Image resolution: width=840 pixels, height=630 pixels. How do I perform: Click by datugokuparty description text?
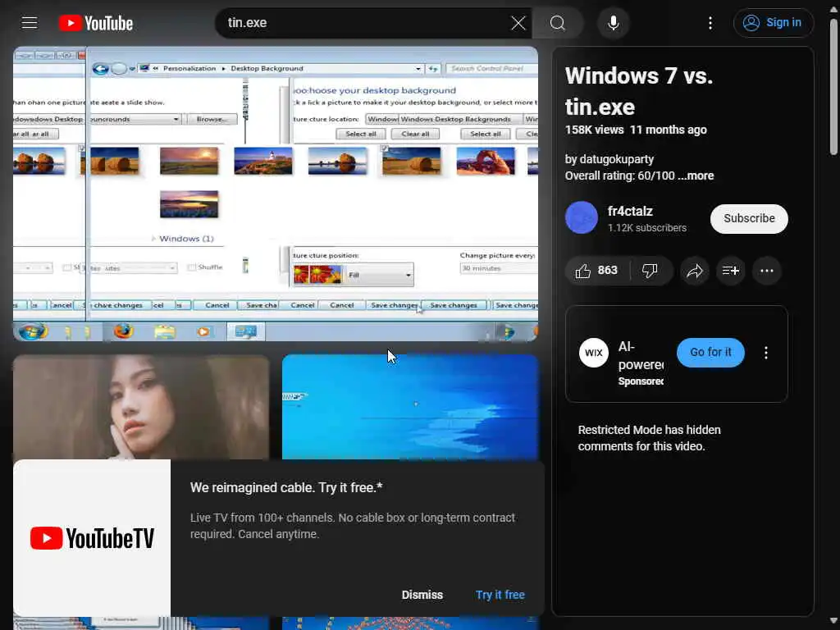tap(609, 159)
